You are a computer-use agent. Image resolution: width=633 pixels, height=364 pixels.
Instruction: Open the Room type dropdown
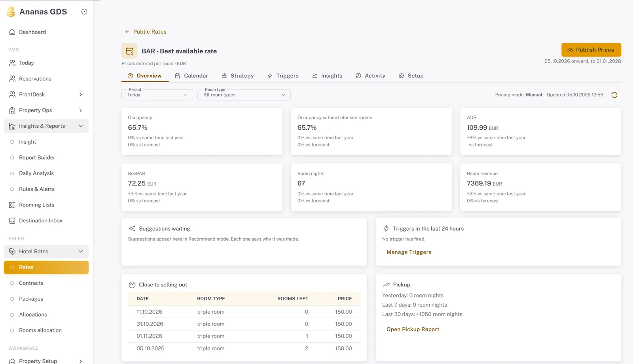244,95
